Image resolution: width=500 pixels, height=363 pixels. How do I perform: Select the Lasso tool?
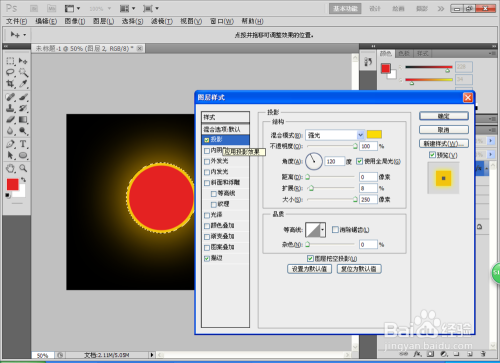coord(10,72)
